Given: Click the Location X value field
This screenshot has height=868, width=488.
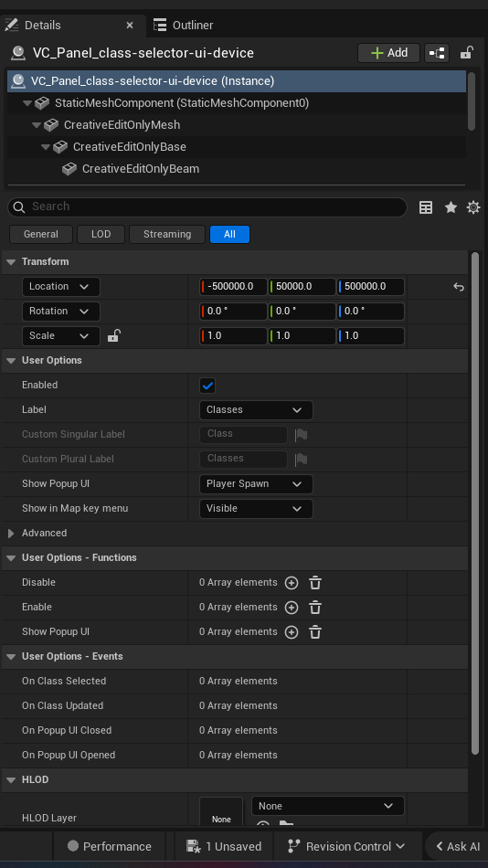Looking at the screenshot, I should [233, 287].
